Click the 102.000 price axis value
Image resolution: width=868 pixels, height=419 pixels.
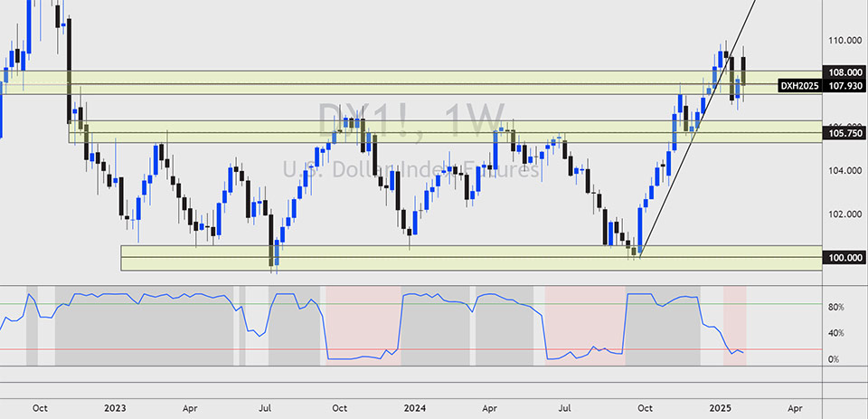pos(844,214)
